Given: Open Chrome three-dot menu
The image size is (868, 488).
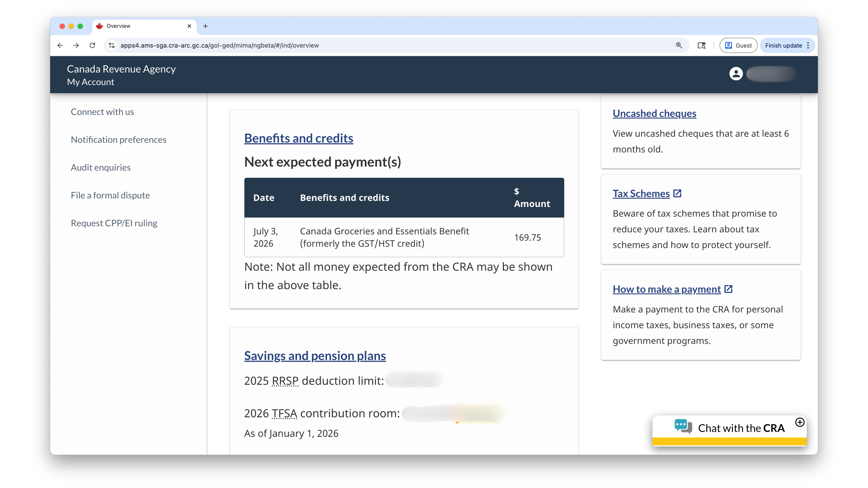Looking at the screenshot, I should tap(808, 45).
